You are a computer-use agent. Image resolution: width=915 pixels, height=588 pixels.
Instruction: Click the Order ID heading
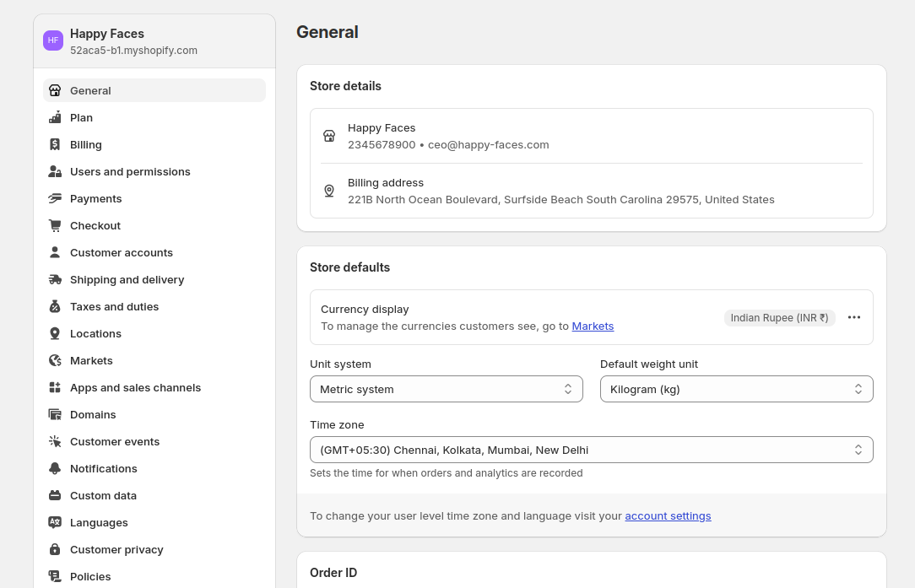(x=333, y=573)
